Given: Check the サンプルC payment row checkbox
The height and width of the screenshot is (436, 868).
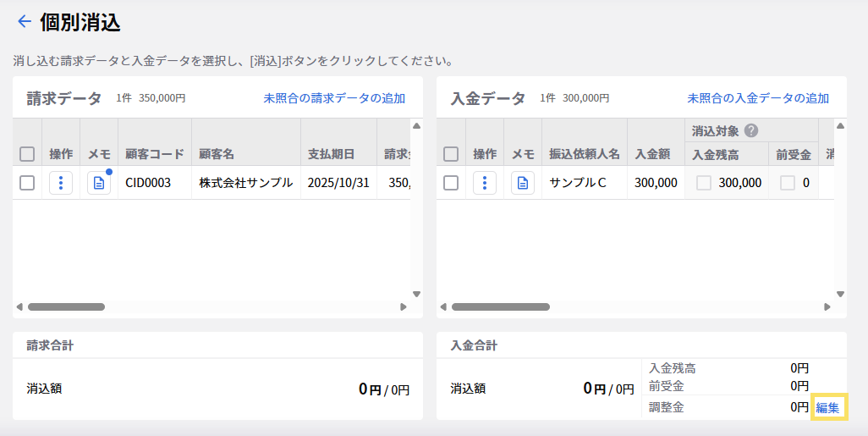Looking at the screenshot, I should pos(451,183).
